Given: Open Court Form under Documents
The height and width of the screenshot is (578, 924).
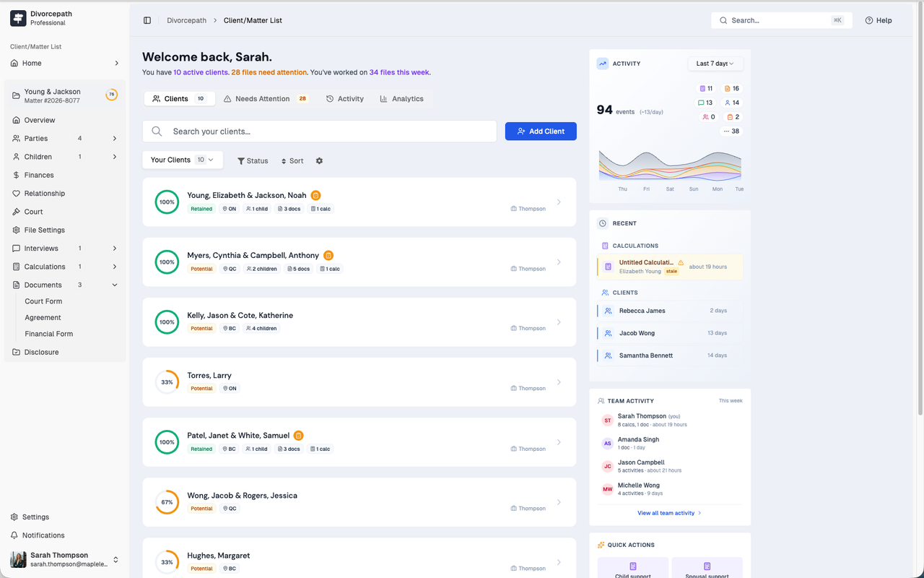Looking at the screenshot, I should pyautogui.click(x=43, y=301).
